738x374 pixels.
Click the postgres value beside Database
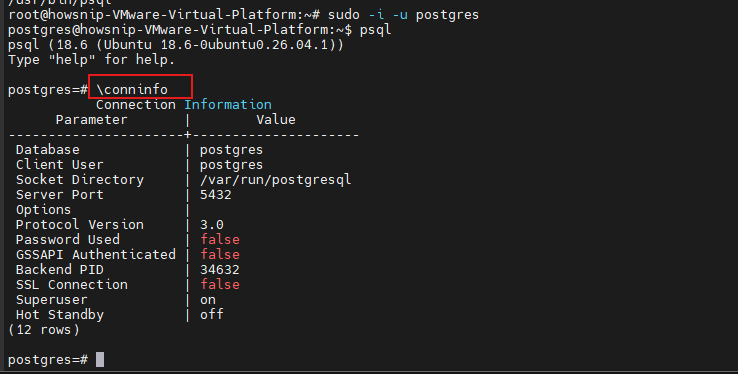pos(231,150)
